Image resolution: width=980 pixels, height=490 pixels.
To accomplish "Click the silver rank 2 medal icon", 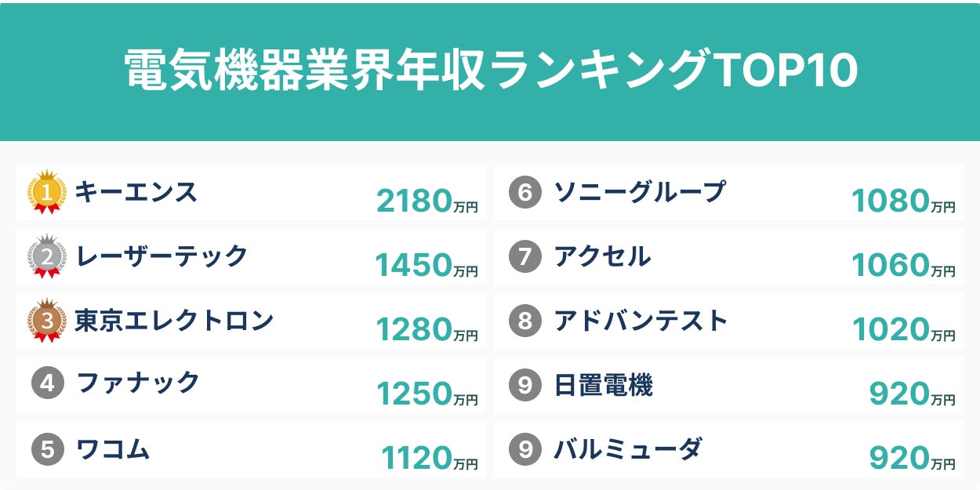I will tap(46, 256).
